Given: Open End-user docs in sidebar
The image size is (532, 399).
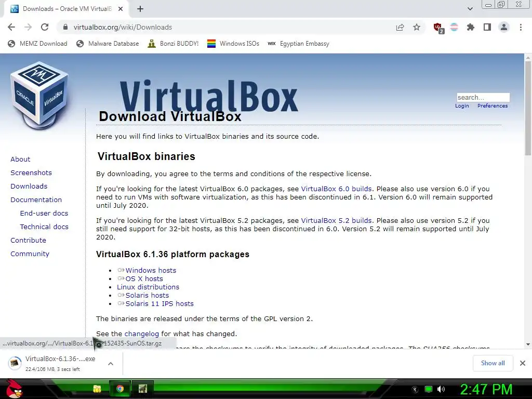Looking at the screenshot, I should pos(44,213).
